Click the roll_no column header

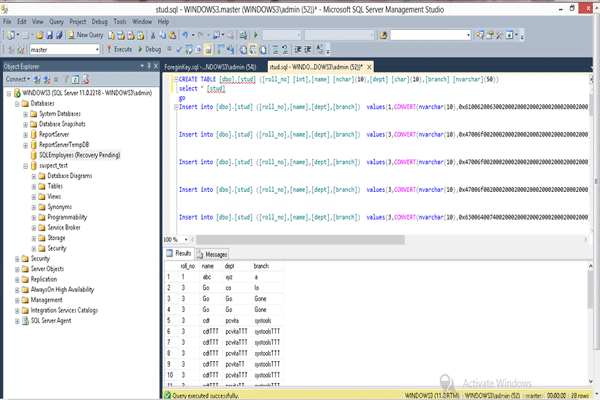[x=188, y=266]
